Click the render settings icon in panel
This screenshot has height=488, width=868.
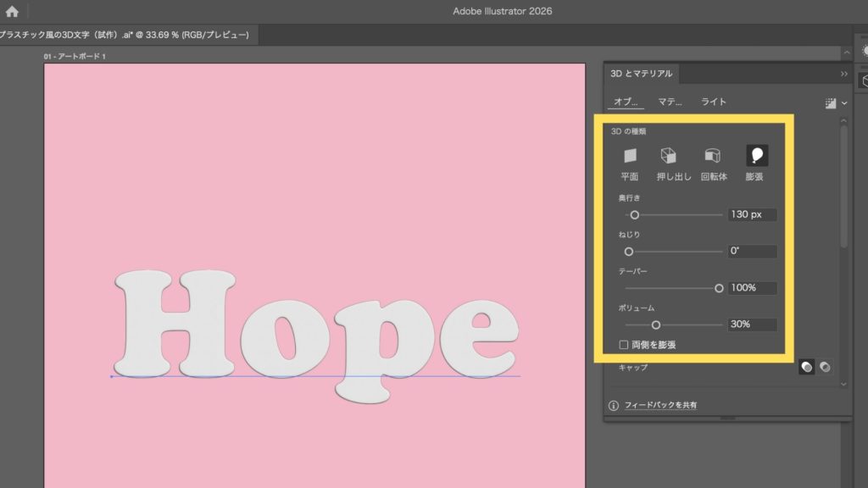coord(830,103)
